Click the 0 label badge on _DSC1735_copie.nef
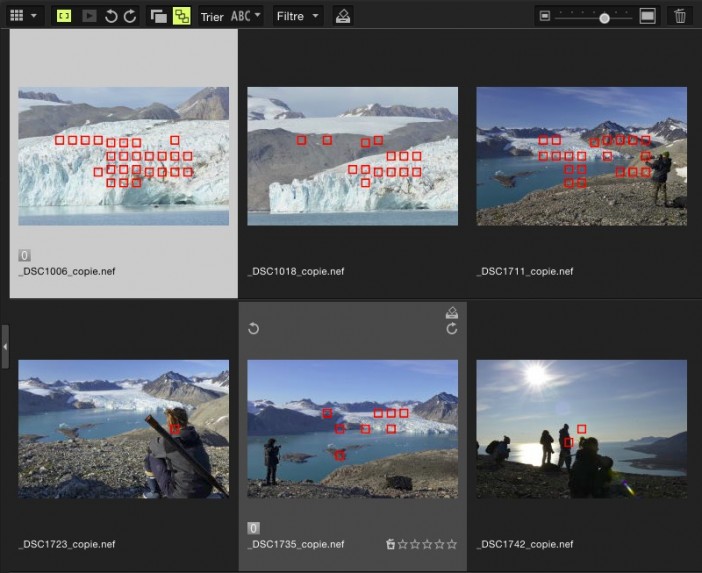Viewport: 702px width, 573px height. 253,528
